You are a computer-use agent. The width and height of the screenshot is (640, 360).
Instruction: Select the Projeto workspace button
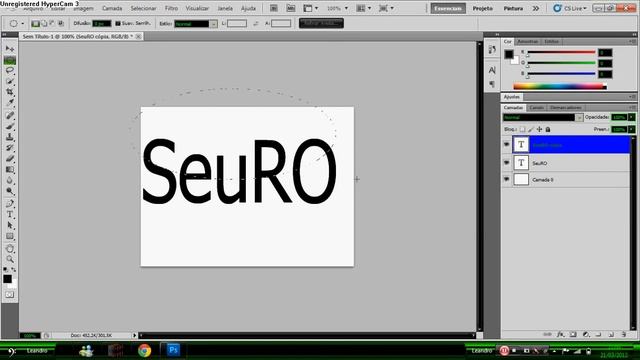[482, 8]
